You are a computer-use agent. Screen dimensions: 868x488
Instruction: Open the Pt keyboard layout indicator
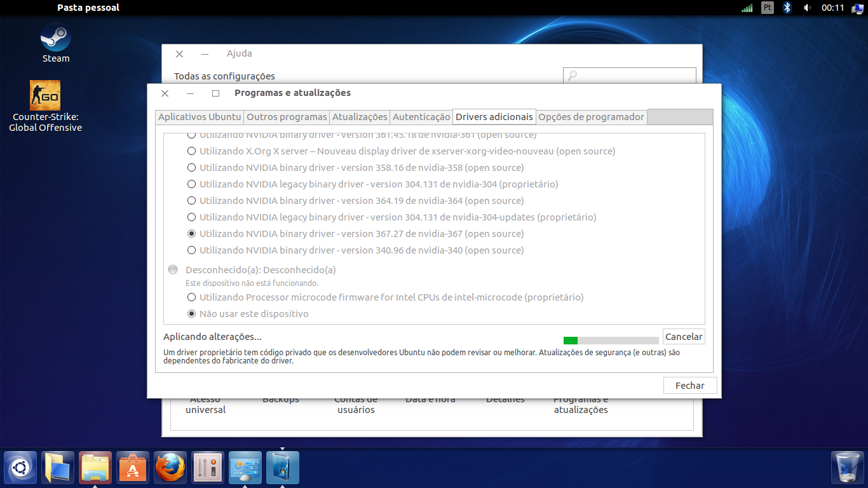tap(768, 8)
